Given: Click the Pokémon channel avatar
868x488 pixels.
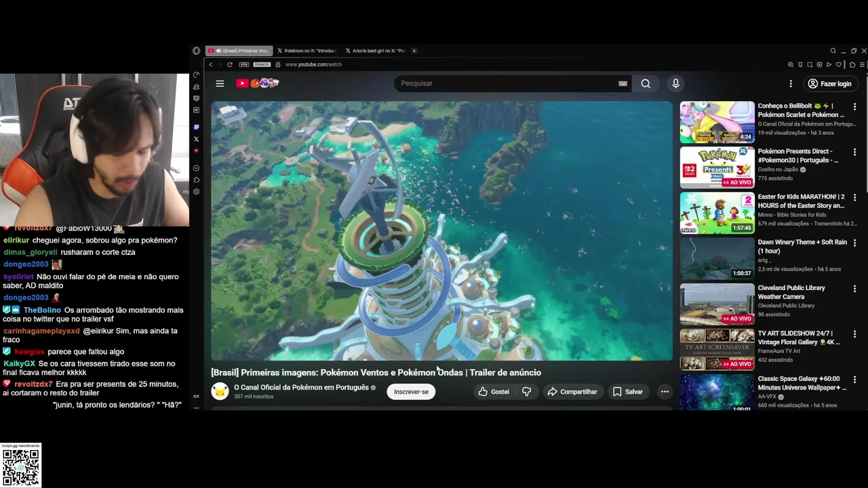Looking at the screenshot, I should tap(220, 391).
